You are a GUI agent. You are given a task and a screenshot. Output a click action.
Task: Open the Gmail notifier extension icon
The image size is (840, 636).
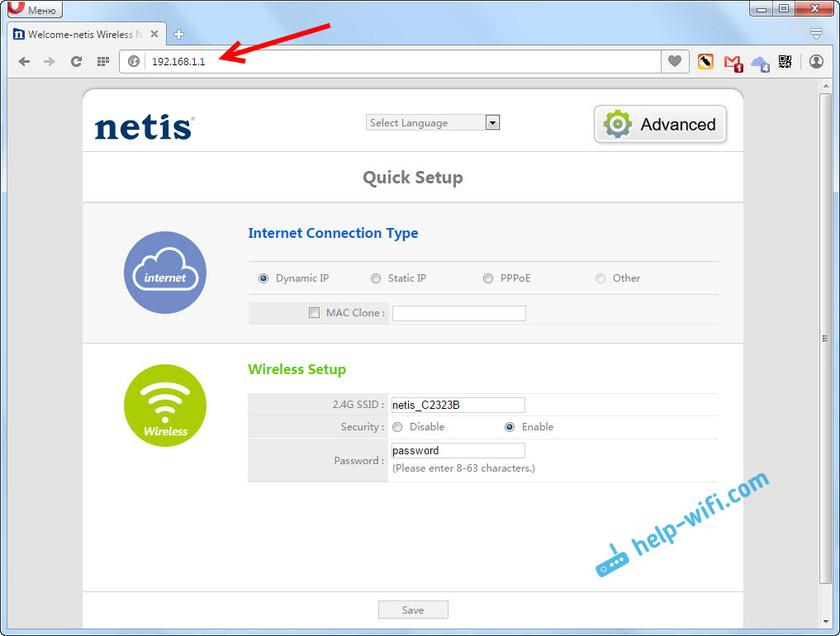[733, 63]
